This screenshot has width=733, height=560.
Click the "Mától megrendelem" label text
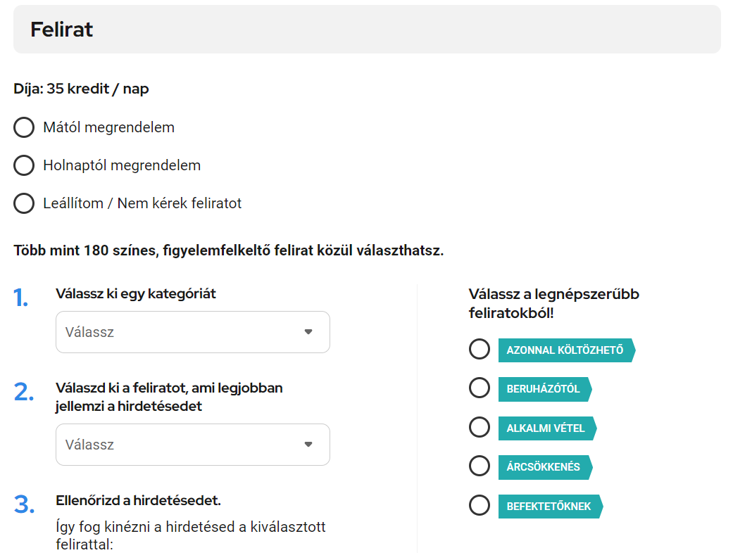(x=108, y=127)
